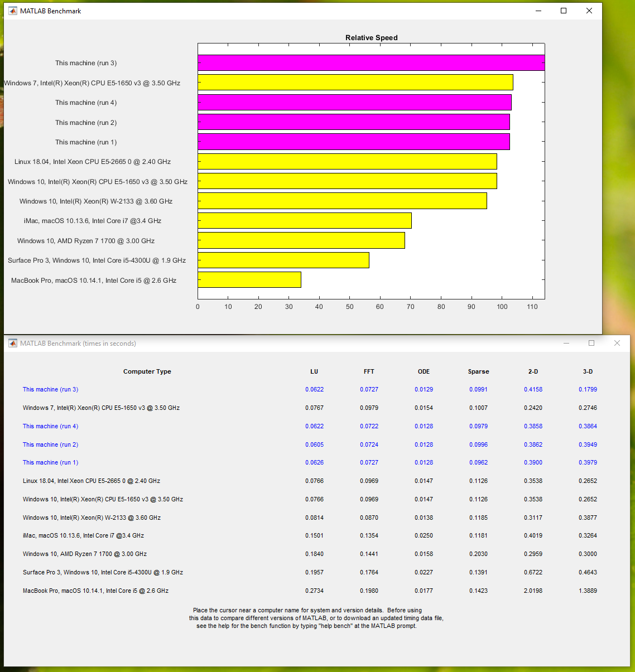This screenshot has width=635, height=672.
Task: Close the MATLAB Benchmark chart window
Action: (x=589, y=11)
